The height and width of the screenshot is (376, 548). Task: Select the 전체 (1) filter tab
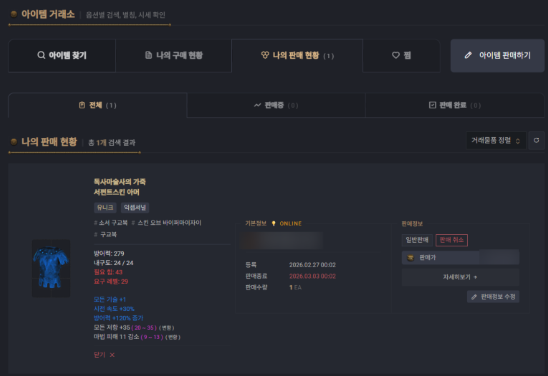point(98,105)
